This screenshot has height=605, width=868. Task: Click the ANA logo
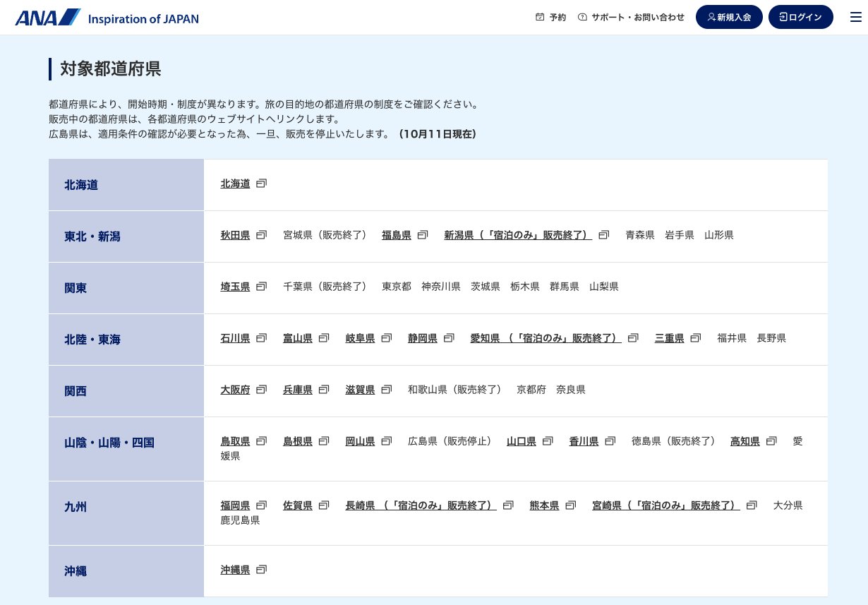(x=107, y=18)
